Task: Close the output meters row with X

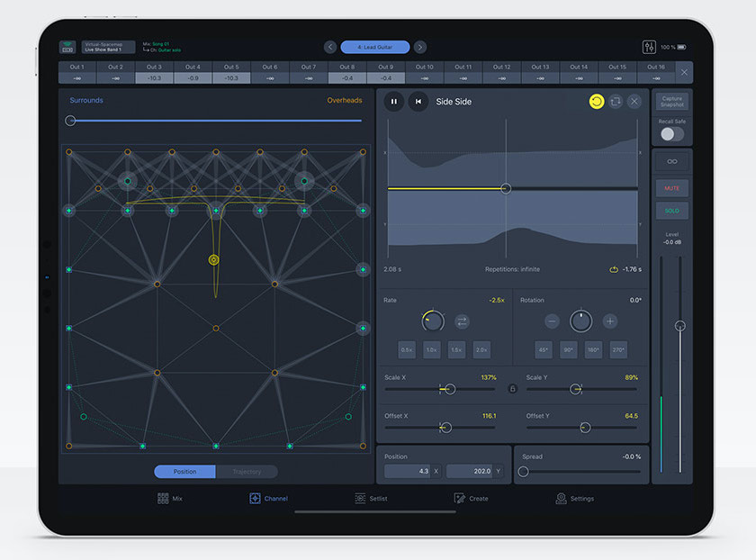Action: tap(684, 72)
